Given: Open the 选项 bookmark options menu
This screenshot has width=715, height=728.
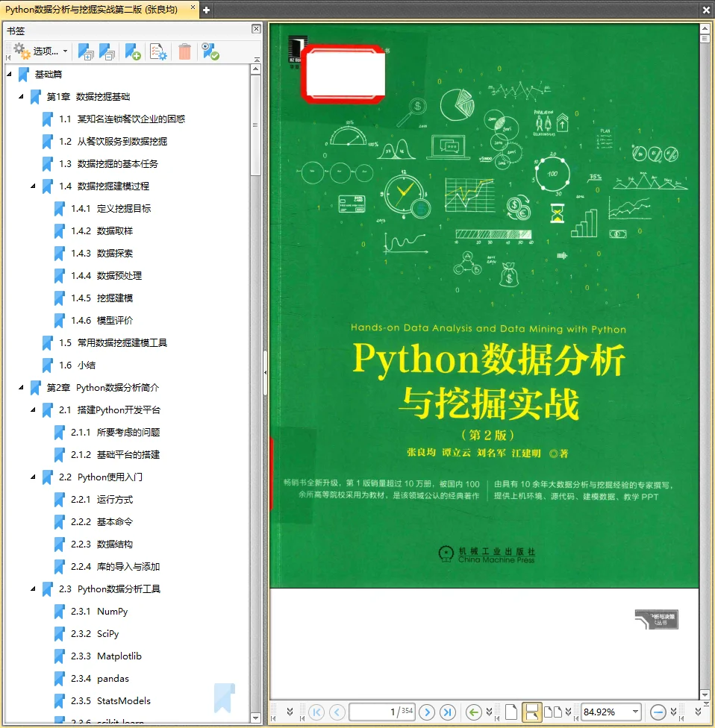Looking at the screenshot, I should click(x=41, y=51).
